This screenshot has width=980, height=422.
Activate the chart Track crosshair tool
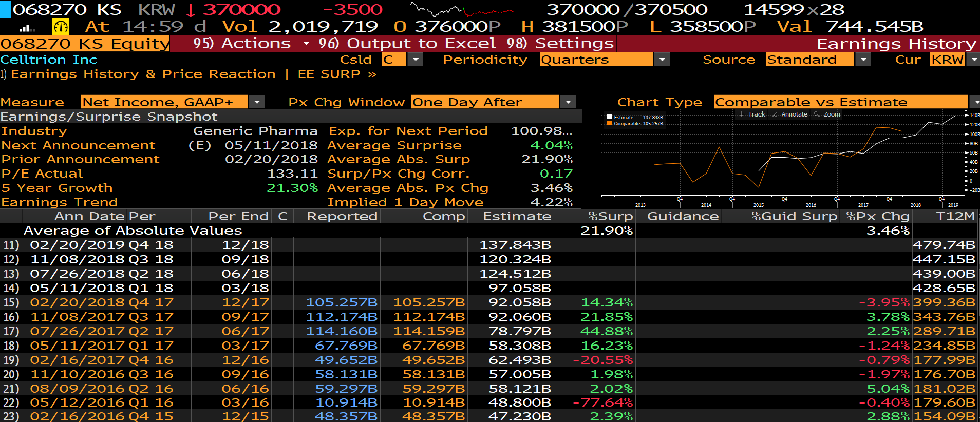click(x=752, y=114)
